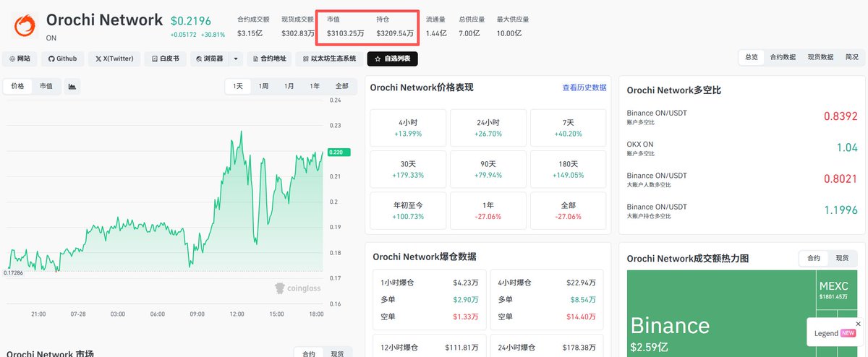868x357 pixels.
Task: Click the 流通量 1.44亿 stat
Action: point(436,27)
